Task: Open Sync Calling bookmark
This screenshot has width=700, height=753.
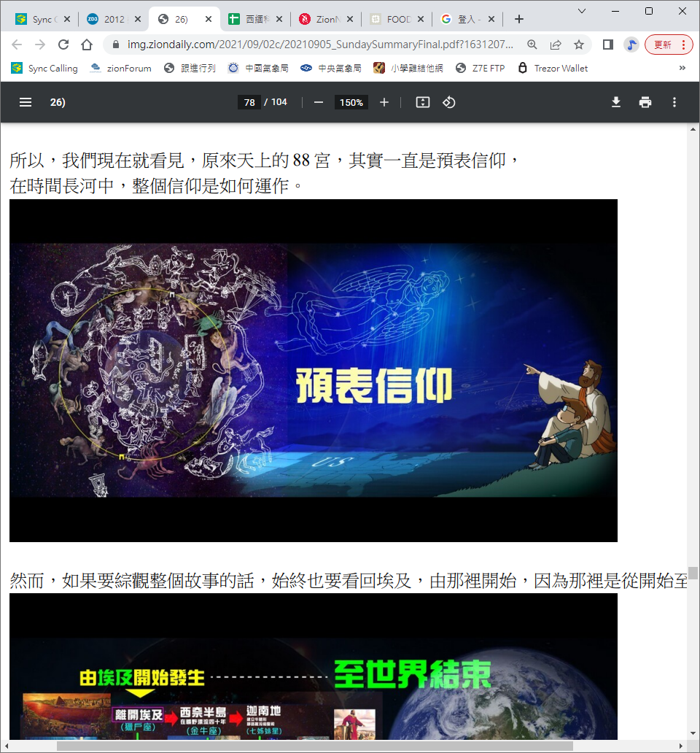Action: pyautogui.click(x=44, y=68)
